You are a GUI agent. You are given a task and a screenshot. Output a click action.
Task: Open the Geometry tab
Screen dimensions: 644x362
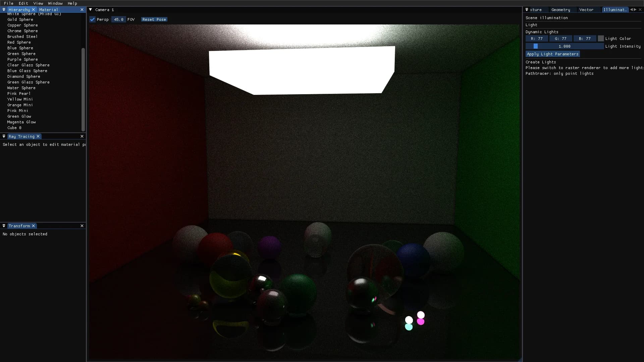click(x=560, y=10)
